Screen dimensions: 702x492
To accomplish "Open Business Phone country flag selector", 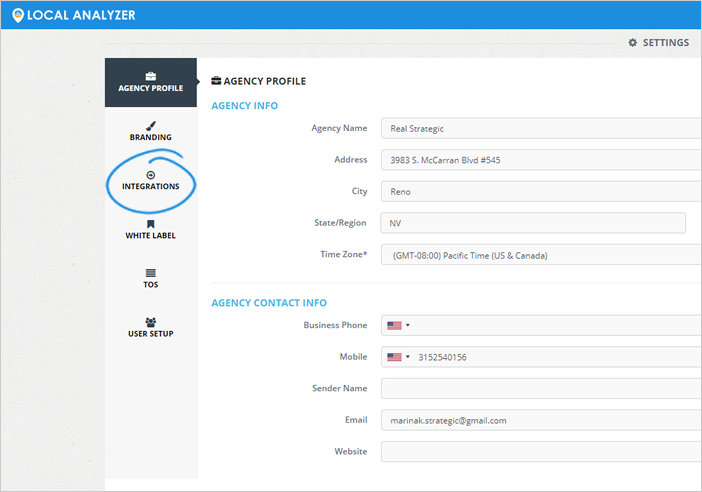I will [398, 325].
